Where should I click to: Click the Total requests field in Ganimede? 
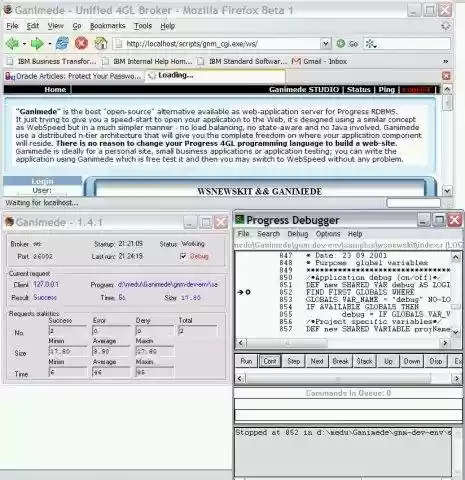click(198, 331)
